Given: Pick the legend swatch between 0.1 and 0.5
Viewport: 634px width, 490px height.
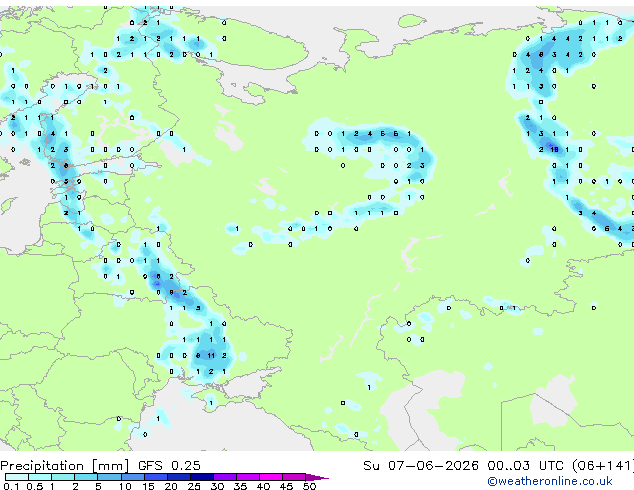Looking at the screenshot, I should click(x=17, y=477).
